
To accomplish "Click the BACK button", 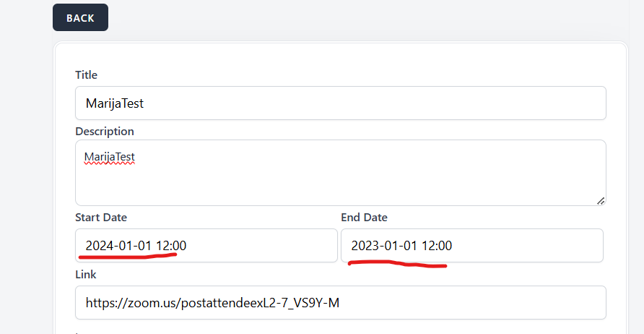I will 80,17.
